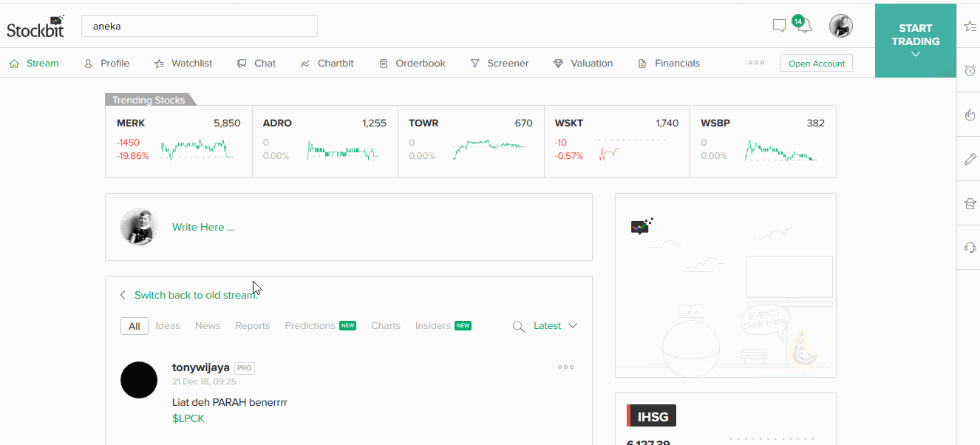
Task: Select the Ideas stream filter
Action: point(168,326)
